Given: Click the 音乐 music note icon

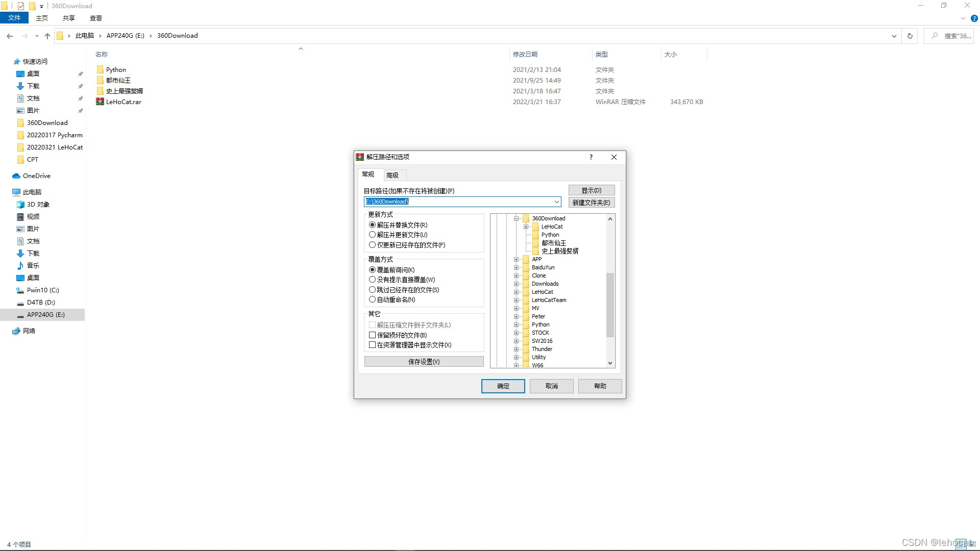Looking at the screenshot, I should click(x=20, y=266).
